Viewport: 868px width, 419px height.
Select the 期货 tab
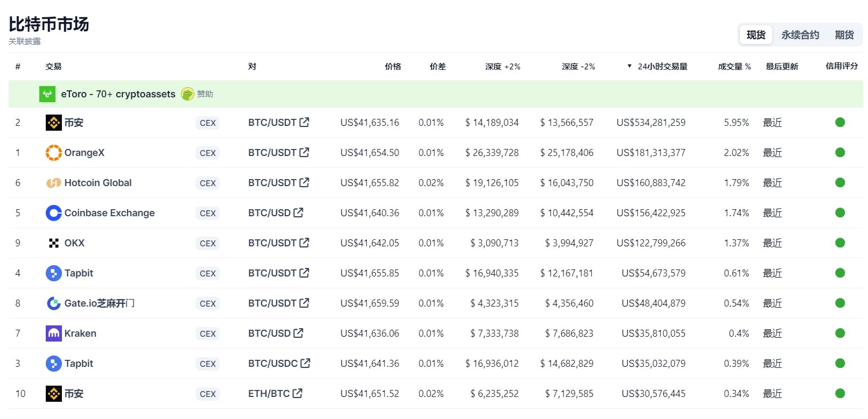844,35
